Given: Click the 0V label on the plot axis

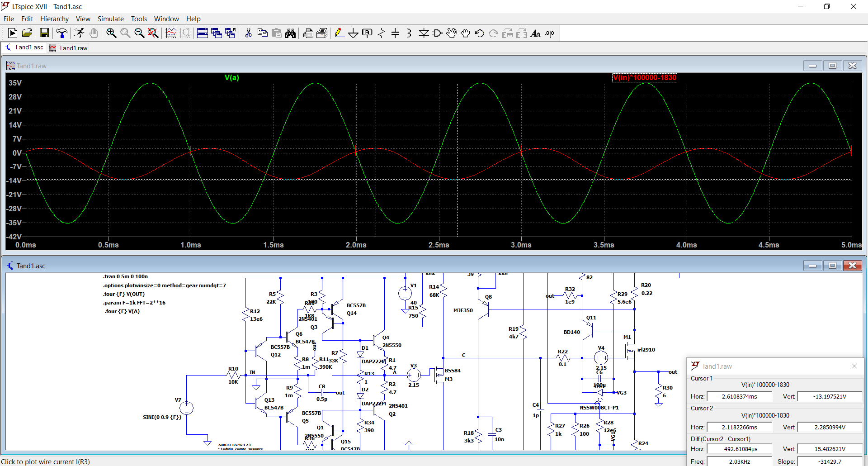Looking at the screenshot, I should [17, 153].
